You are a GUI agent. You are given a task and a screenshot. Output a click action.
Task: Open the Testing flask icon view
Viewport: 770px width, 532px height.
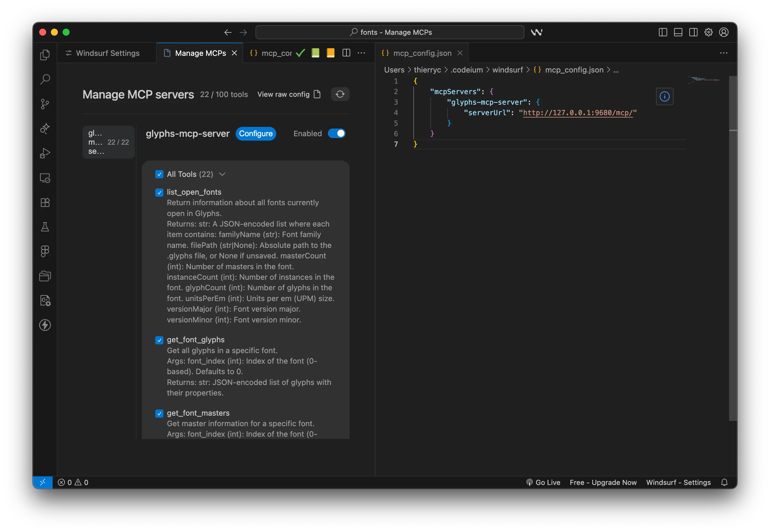(x=45, y=227)
